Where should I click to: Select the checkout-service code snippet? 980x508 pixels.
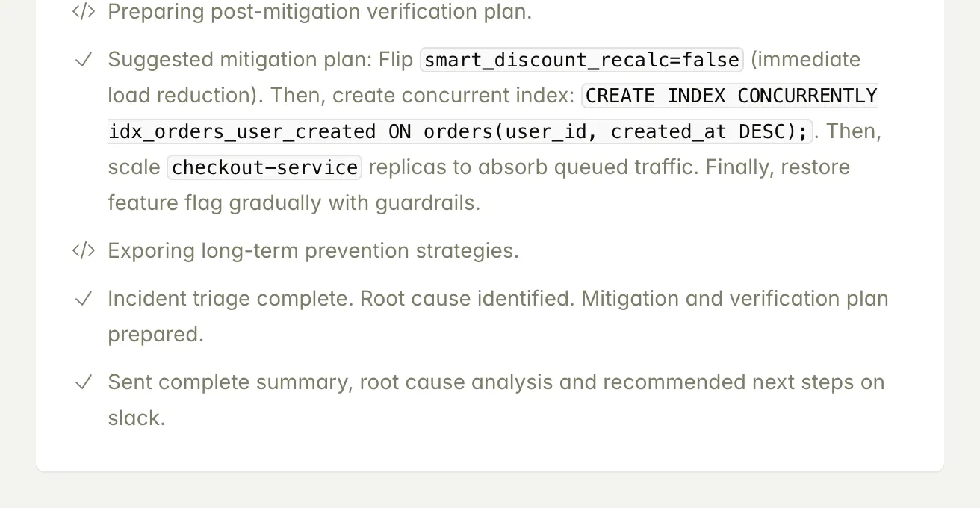click(264, 167)
